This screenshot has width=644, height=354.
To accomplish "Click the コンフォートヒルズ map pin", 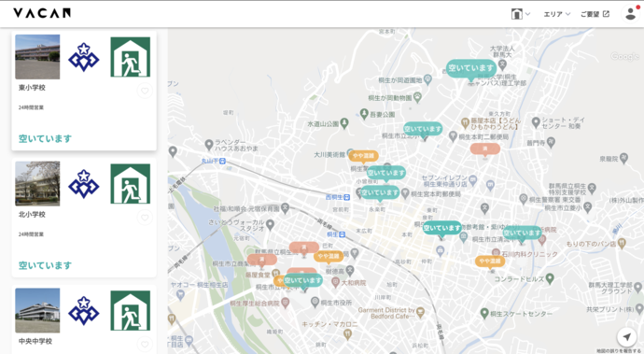I will click(550, 278).
